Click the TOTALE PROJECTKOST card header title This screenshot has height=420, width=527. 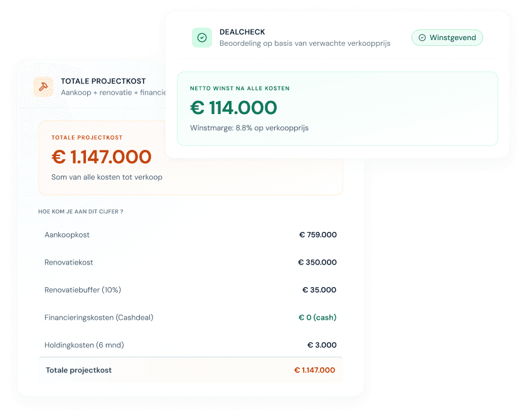[103, 81]
